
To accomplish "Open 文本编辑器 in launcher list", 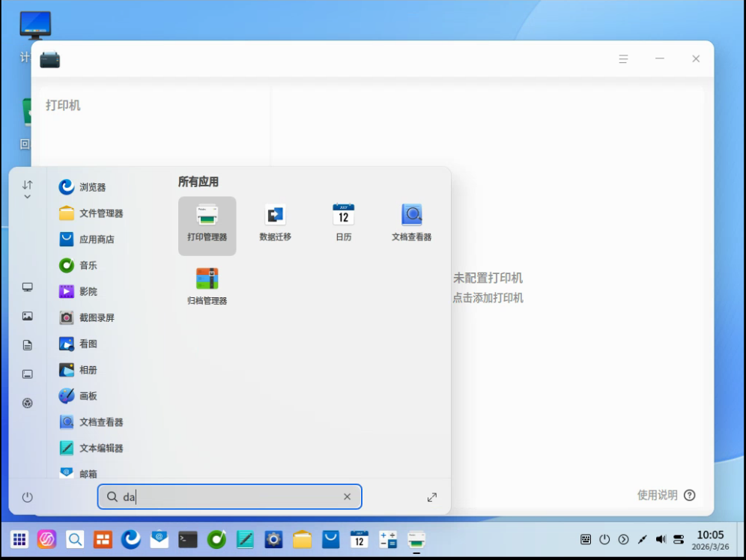I will click(x=91, y=448).
